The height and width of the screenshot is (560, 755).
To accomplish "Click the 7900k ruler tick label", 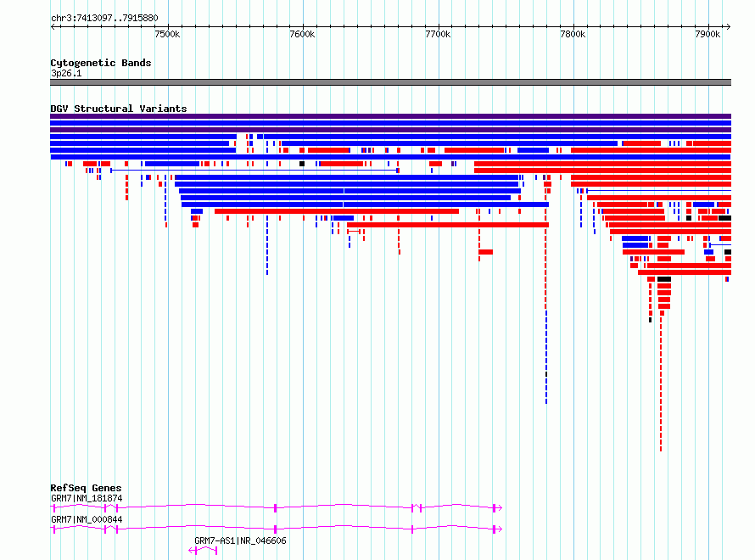I will tap(707, 34).
